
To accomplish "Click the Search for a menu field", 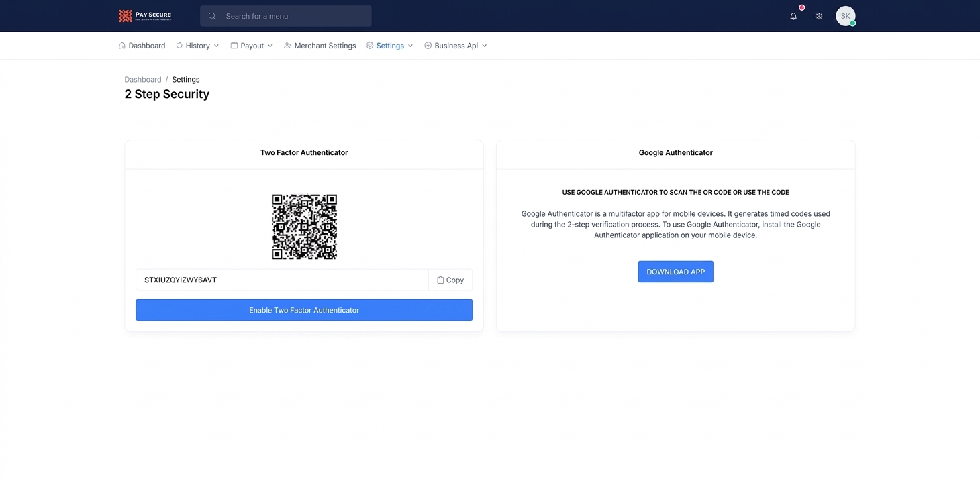I will [x=286, y=16].
